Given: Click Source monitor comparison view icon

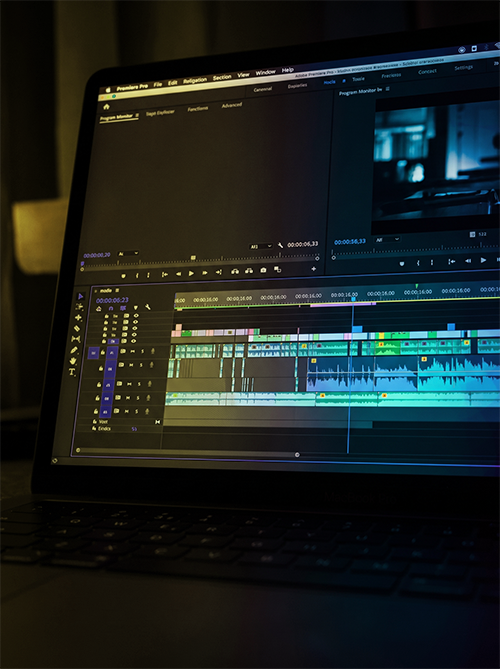Looking at the screenshot, I should (x=278, y=269).
